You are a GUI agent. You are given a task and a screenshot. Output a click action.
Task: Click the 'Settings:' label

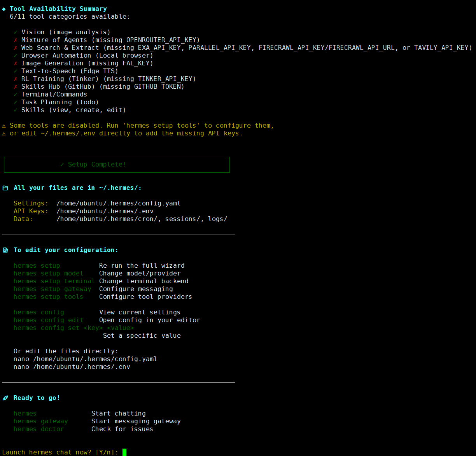[x=31, y=203]
